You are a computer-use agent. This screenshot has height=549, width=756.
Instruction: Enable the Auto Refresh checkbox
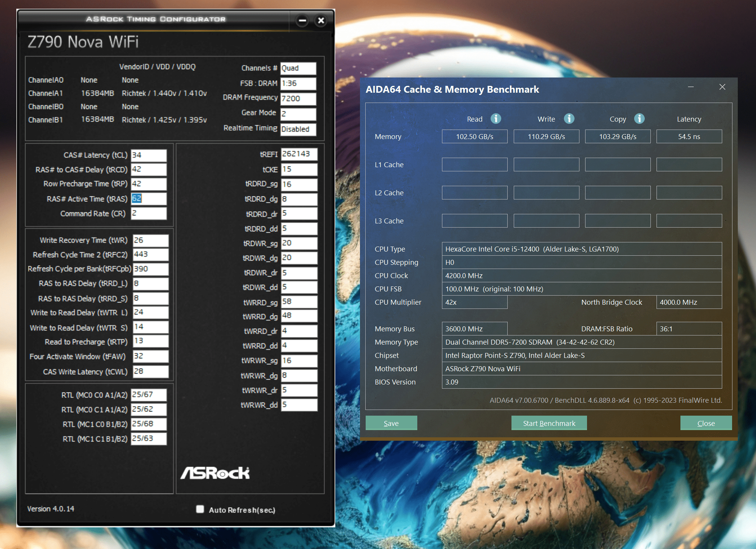[x=200, y=509]
